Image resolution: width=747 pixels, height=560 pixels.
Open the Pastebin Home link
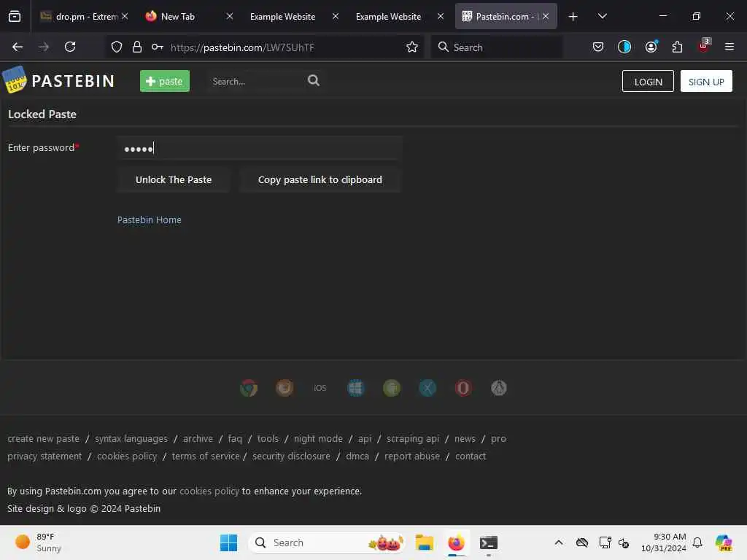[149, 219]
